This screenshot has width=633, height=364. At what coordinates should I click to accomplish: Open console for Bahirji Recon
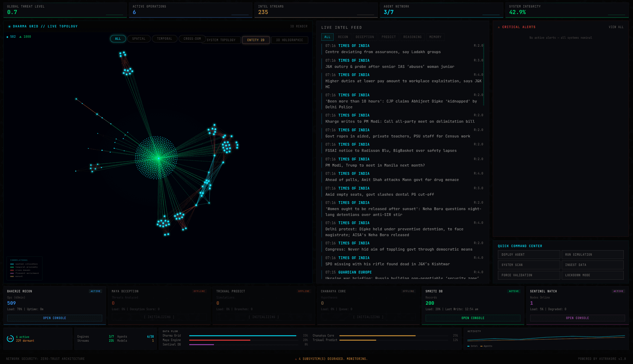[55, 318]
